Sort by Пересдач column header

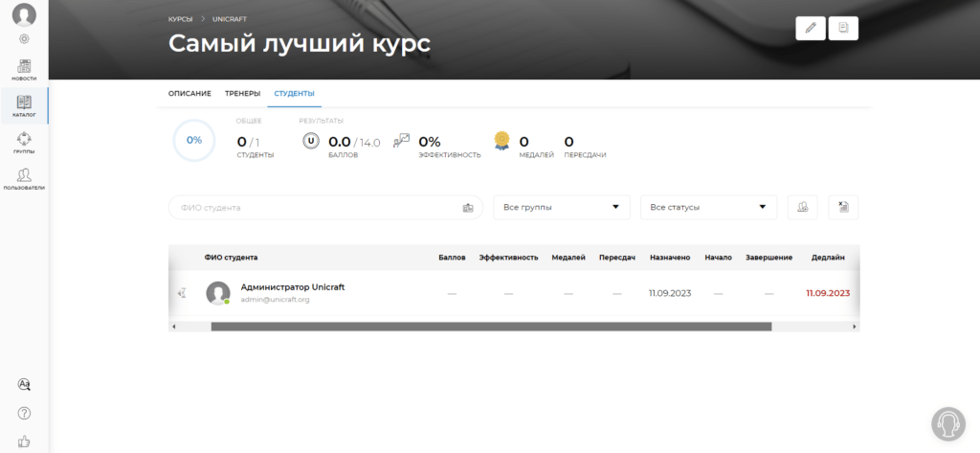tap(617, 258)
